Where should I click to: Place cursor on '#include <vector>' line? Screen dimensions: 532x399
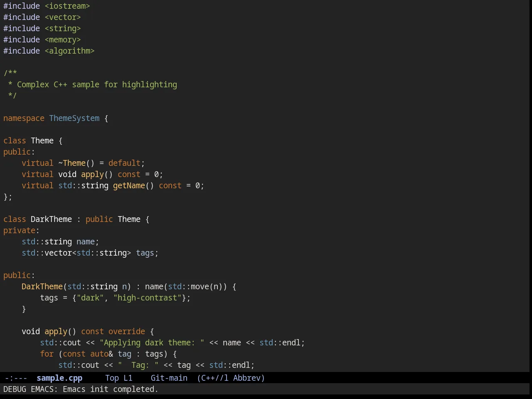42,17
